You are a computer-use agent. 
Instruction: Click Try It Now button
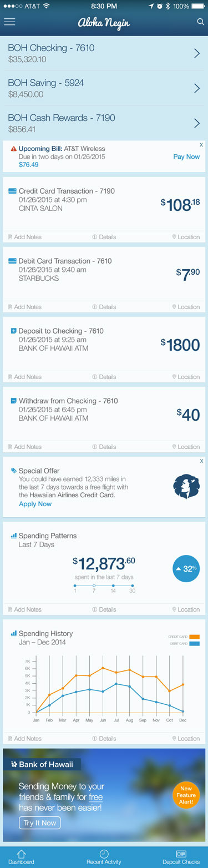point(39,822)
